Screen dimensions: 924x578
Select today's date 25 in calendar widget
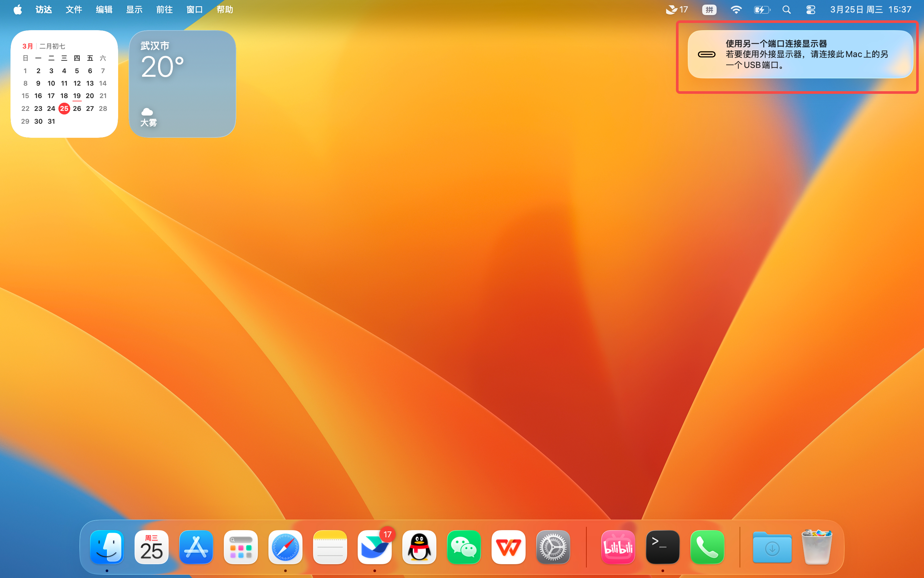(x=64, y=109)
